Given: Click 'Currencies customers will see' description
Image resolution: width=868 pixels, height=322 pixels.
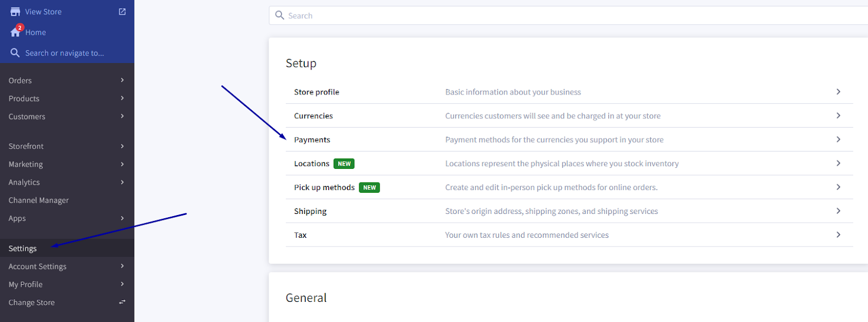Looking at the screenshot, I should point(553,116).
